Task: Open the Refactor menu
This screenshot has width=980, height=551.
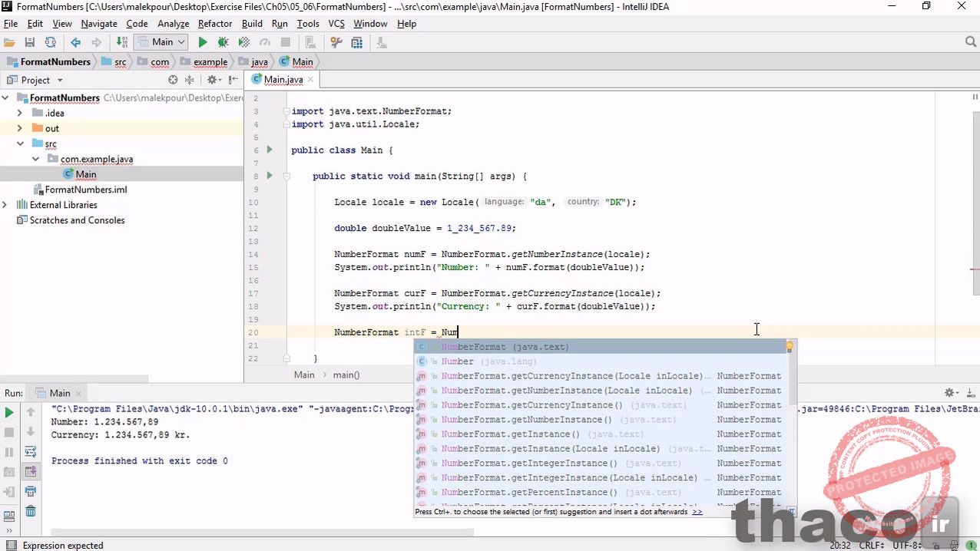Action: [x=215, y=24]
